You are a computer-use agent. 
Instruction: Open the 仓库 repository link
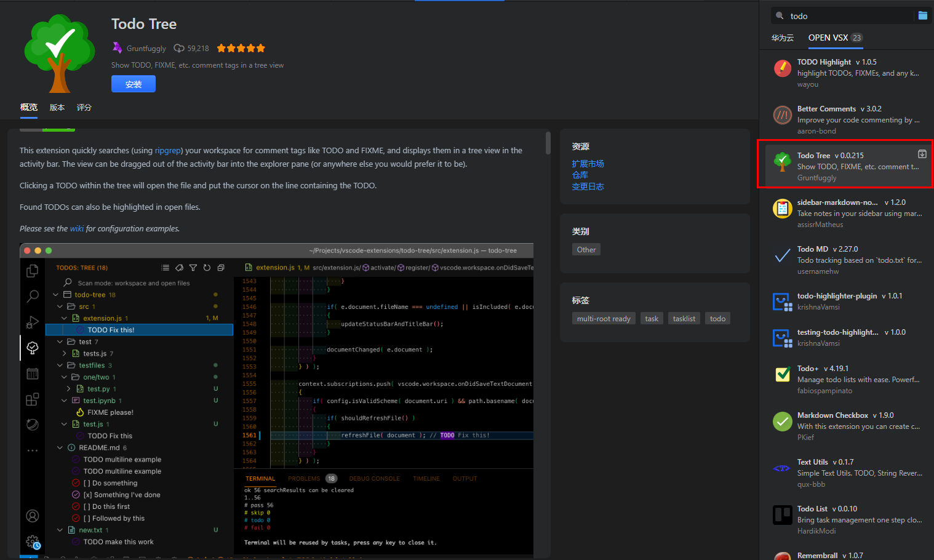580,175
